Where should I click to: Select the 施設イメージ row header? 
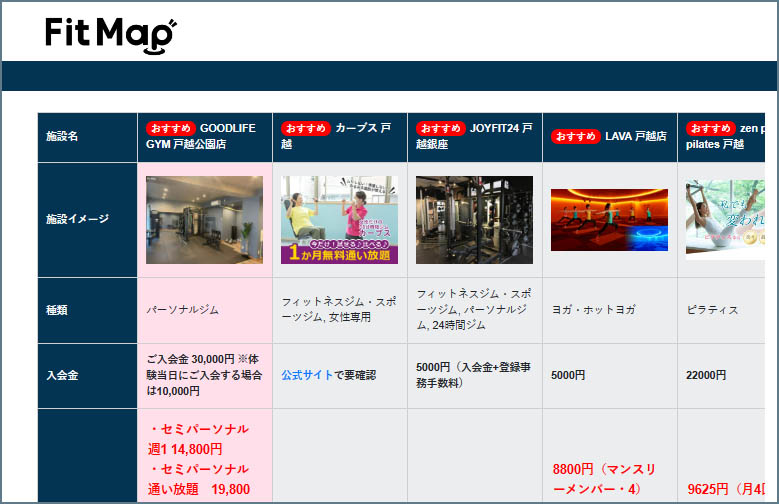coord(77,219)
